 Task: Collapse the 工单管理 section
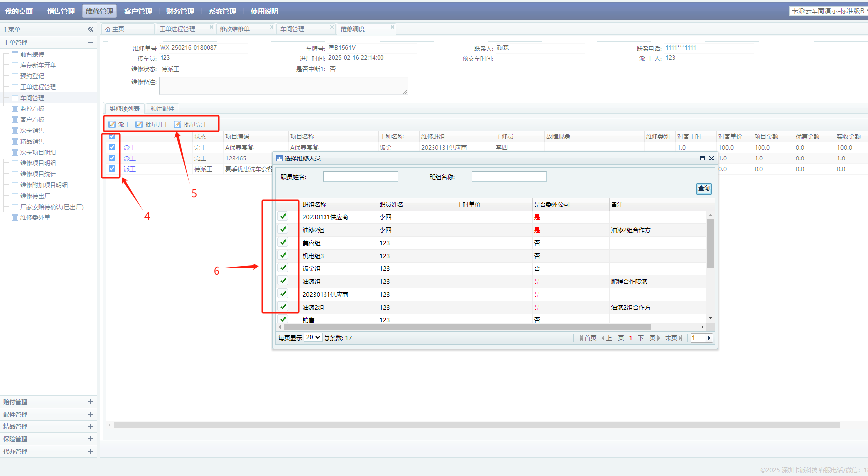click(x=90, y=43)
